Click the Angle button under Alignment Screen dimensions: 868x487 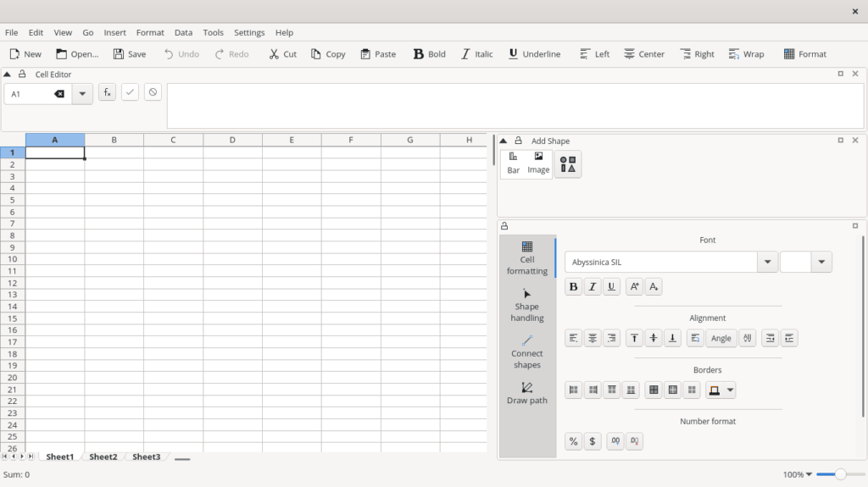click(x=721, y=338)
